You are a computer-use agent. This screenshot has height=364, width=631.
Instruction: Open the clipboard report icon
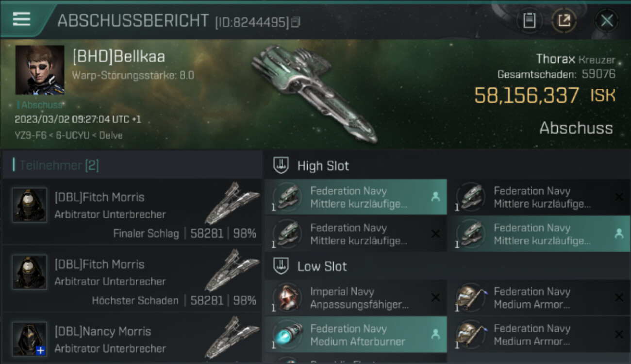(x=529, y=21)
